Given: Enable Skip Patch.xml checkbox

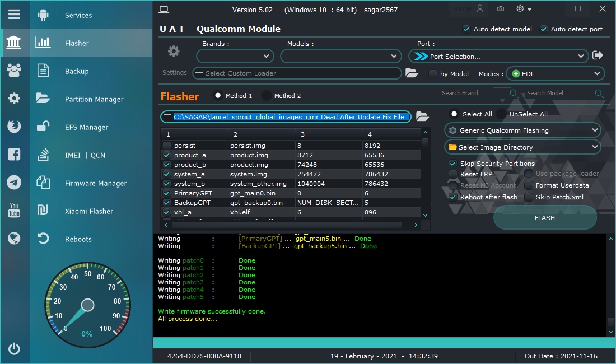Looking at the screenshot, I should point(529,197).
